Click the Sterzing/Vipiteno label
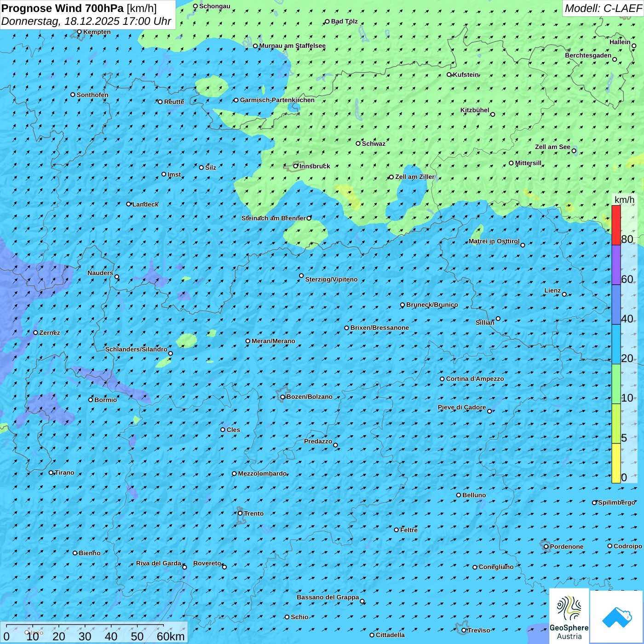 pos(331,279)
